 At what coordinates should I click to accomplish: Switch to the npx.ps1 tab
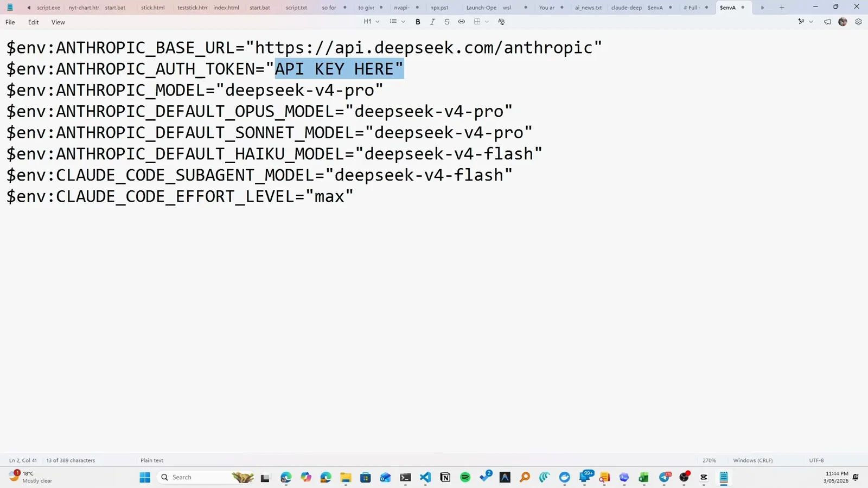(439, 8)
